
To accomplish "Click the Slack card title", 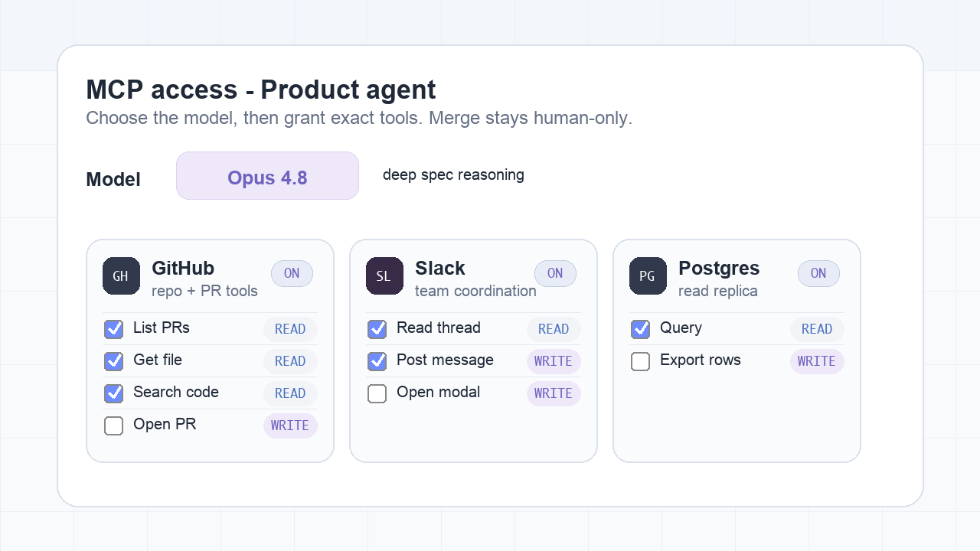I will (x=440, y=269).
